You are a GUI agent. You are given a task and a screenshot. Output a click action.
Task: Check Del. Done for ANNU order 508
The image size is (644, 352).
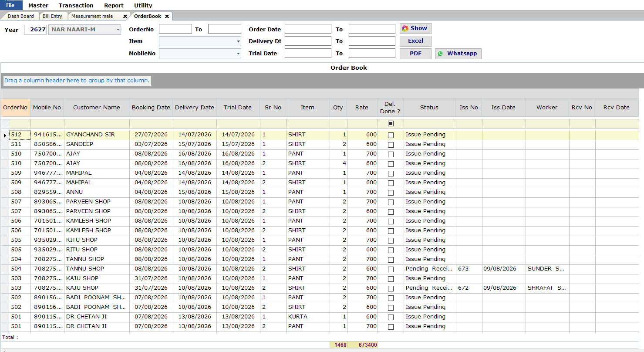[391, 193]
